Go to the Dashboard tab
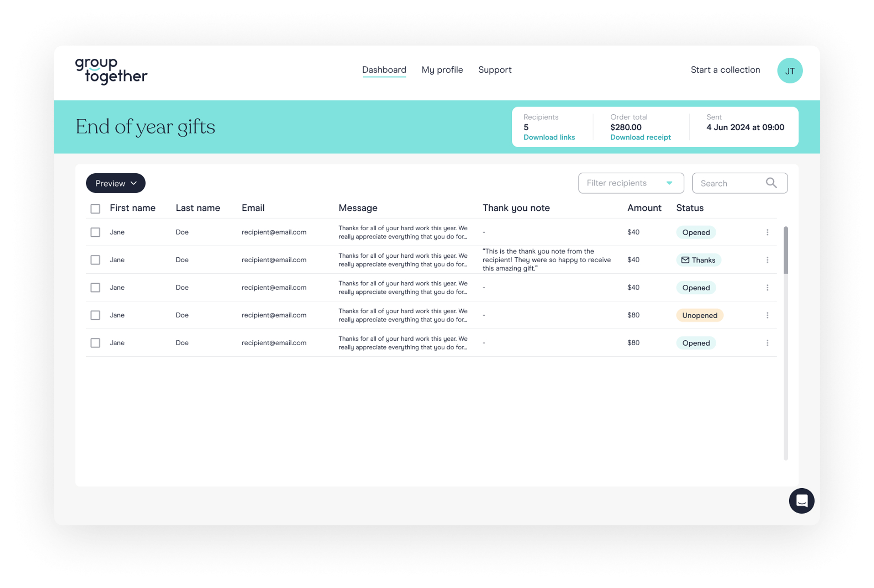 click(384, 70)
